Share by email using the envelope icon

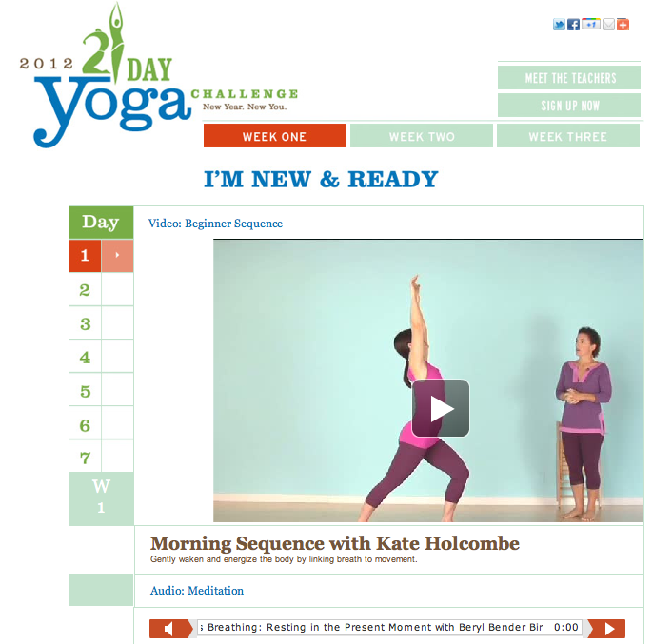(608, 25)
